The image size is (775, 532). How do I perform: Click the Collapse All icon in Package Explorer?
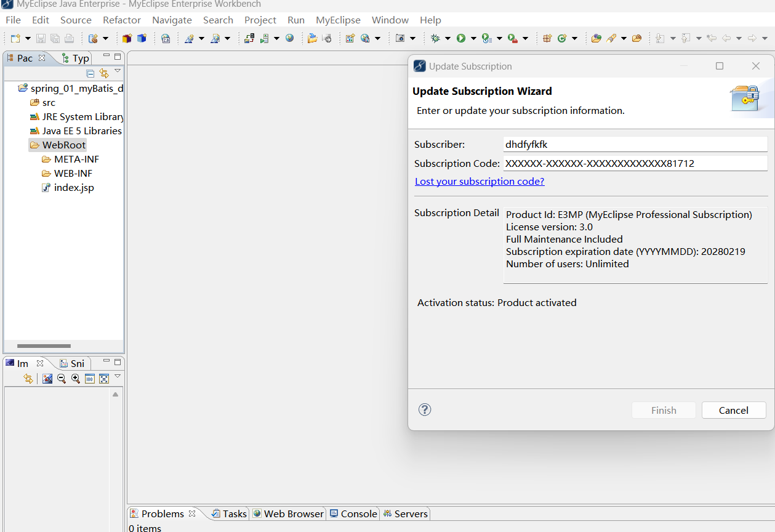(x=90, y=73)
